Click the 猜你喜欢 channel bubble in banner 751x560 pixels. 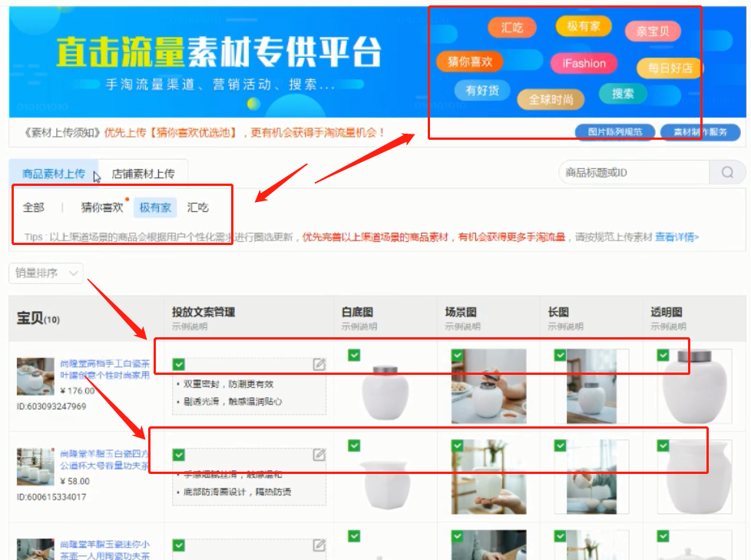click(470, 61)
